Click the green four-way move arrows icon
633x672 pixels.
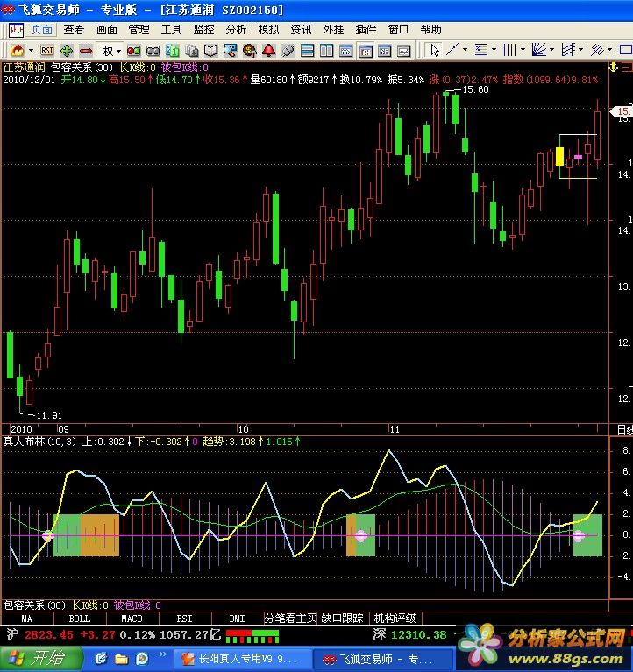tap(67, 51)
